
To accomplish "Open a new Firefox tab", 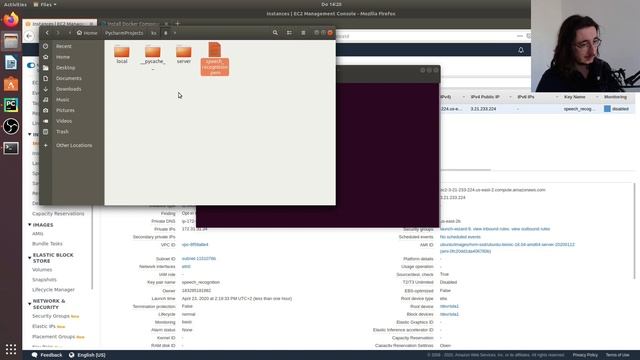I will pyautogui.click(x=178, y=24).
